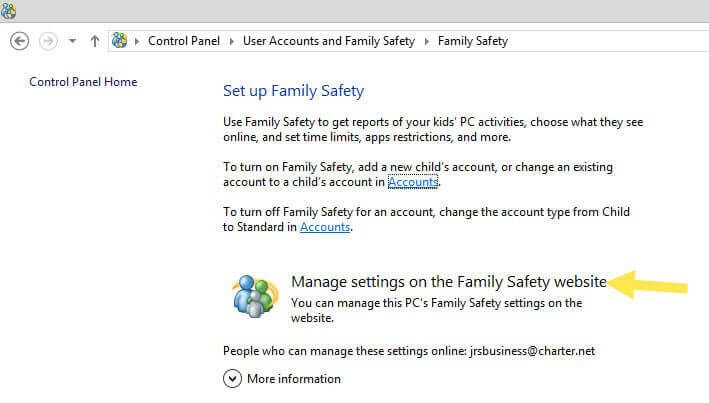Expand chevron before Family Safety breadcrumb
The image size is (709, 403).
pyautogui.click(x=427, y=41)
